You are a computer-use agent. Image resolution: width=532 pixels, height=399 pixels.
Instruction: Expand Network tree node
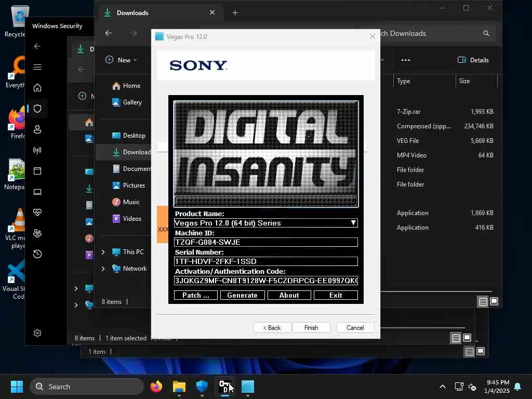(103, 269)
